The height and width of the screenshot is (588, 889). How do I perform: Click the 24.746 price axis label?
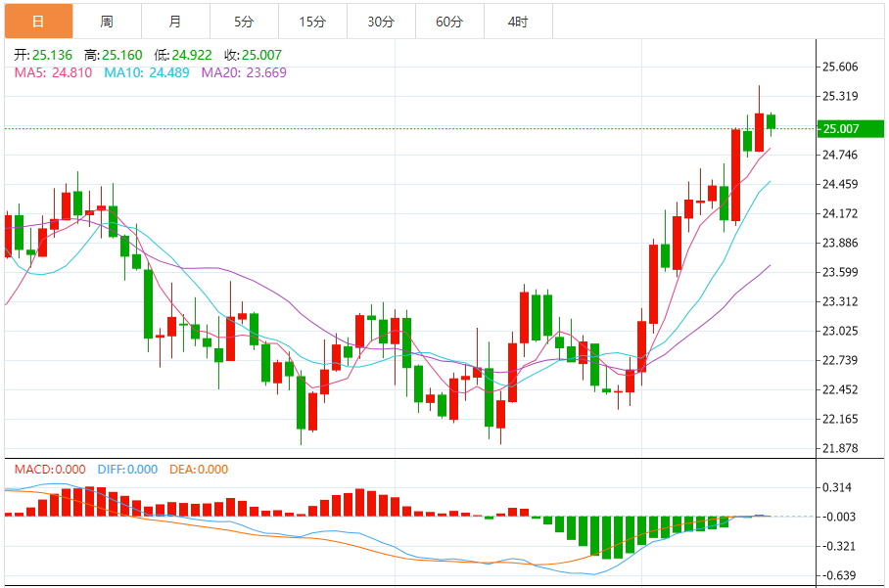pyautogui.click(x=840, y=155)
